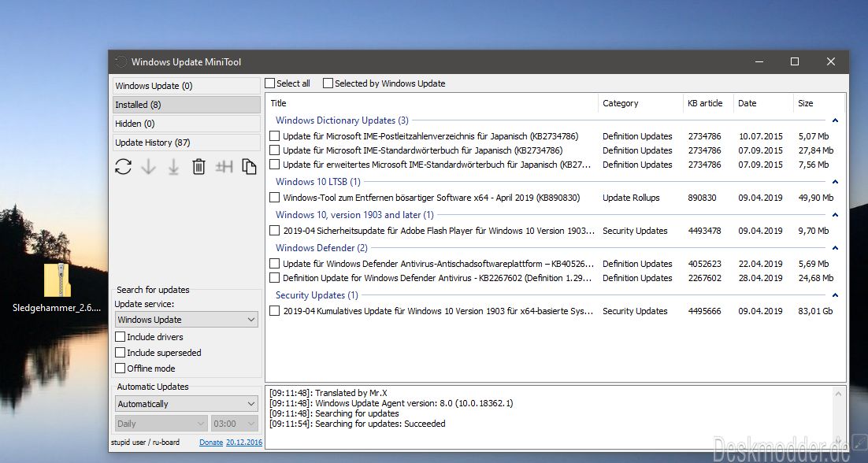Click the refresh updates icon
This screenshot has width=868, height=463.
(123, 166)
